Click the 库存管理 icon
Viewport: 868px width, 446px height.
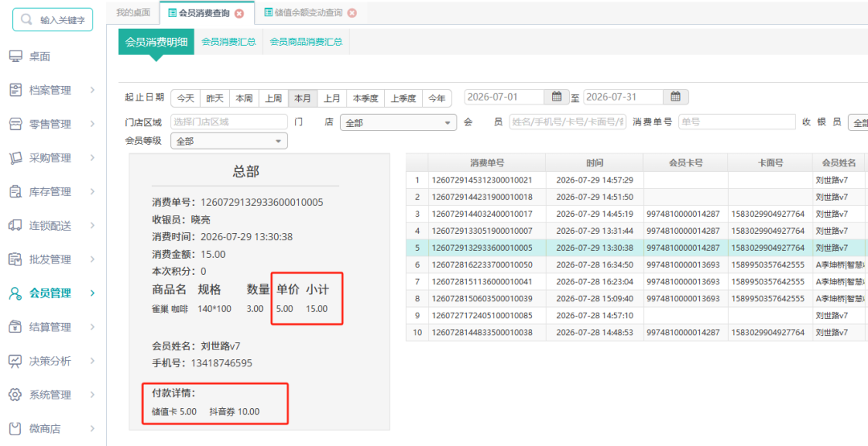tap(15, 191)
